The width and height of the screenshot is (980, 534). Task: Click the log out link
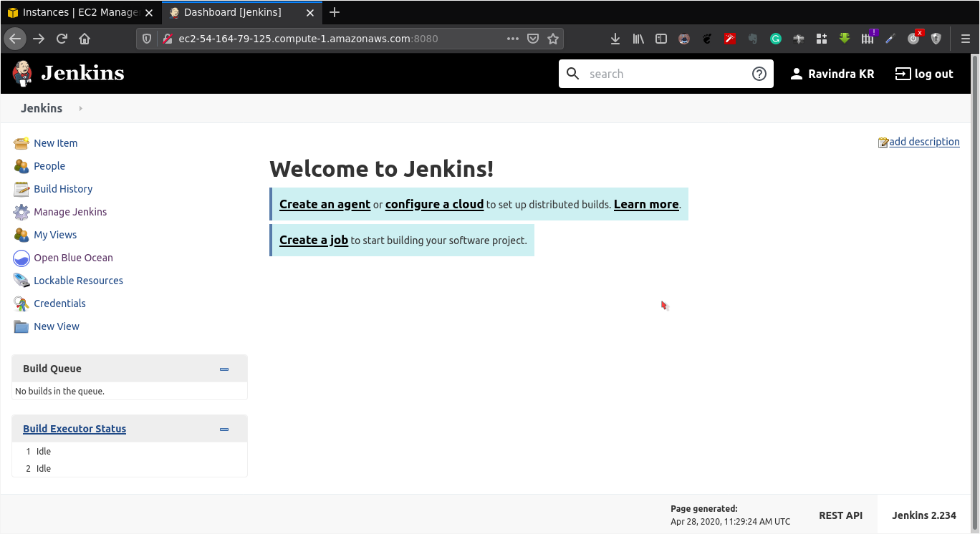[924, 74]
